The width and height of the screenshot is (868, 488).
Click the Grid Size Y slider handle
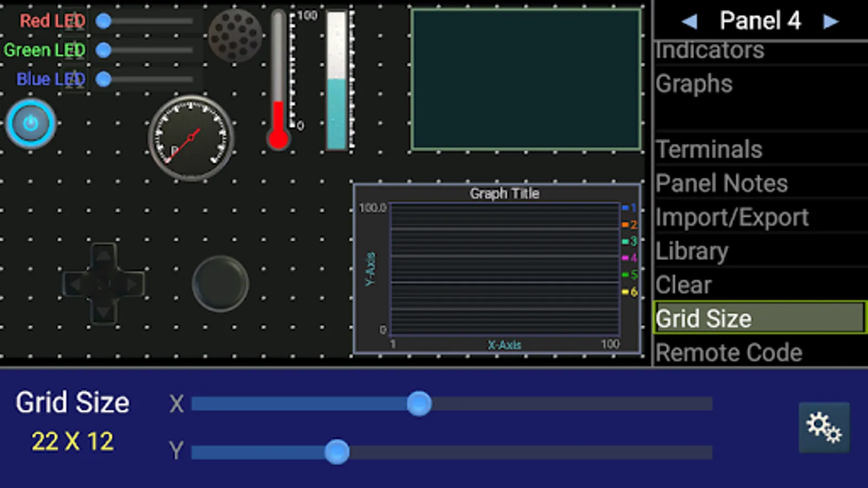(x=337, y=452)
